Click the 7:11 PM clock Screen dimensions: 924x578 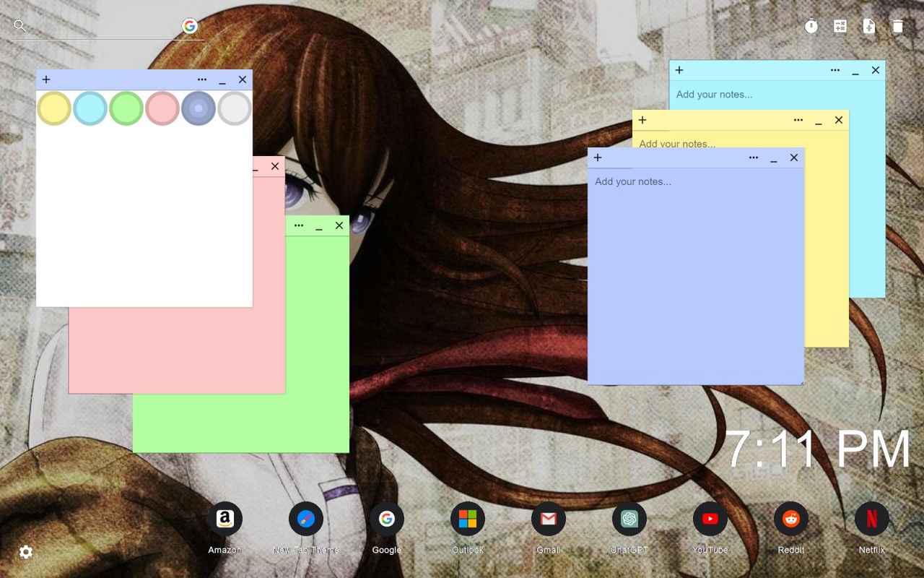click(x=817, y=449)
